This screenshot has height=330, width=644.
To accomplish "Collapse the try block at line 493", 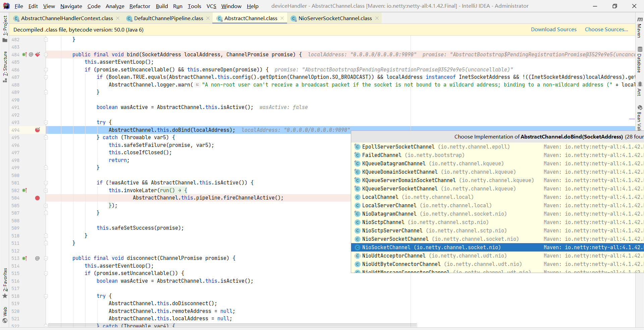I will click(x=46, y=122).
